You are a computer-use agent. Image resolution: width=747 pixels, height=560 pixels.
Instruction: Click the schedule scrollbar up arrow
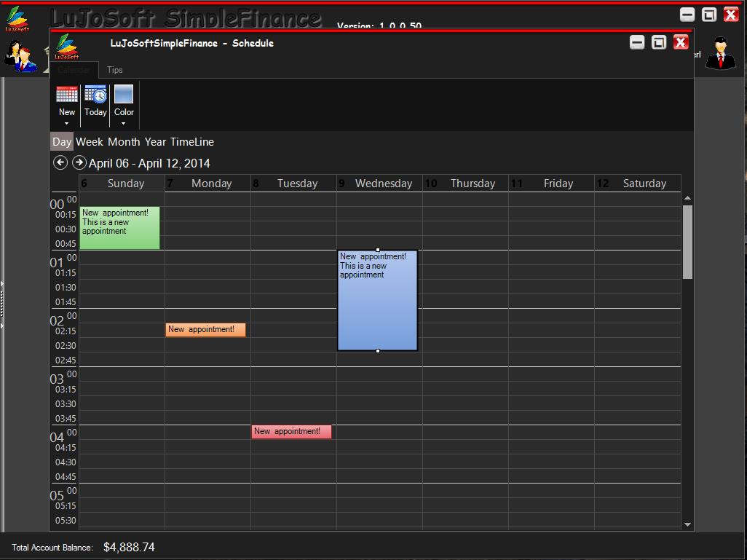pyautogui.click(x=687, y=198)
